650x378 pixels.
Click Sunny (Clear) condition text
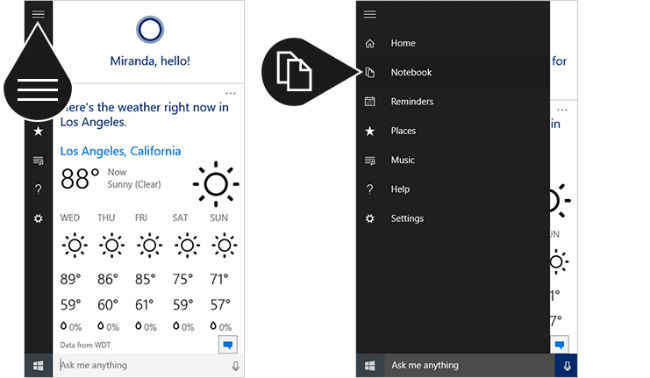tap(134, 184)
